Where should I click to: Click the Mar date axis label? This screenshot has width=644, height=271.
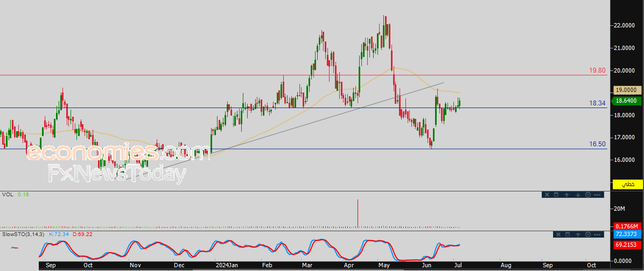[x=307, y=265]
